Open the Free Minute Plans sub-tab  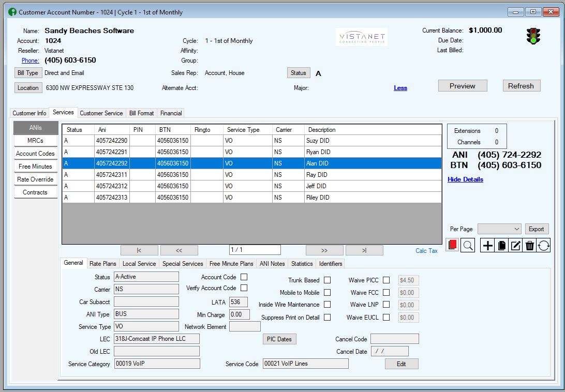coord(231,264)
